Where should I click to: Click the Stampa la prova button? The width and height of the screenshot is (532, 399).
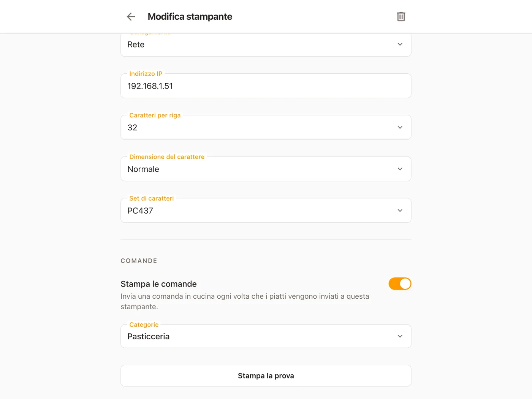click(266, 376)
